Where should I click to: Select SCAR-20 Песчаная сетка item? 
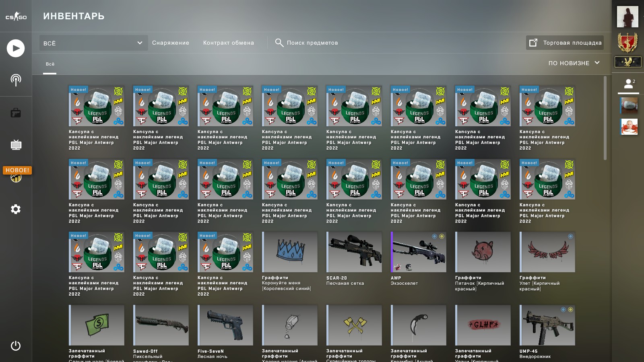(x=354, y=252)
